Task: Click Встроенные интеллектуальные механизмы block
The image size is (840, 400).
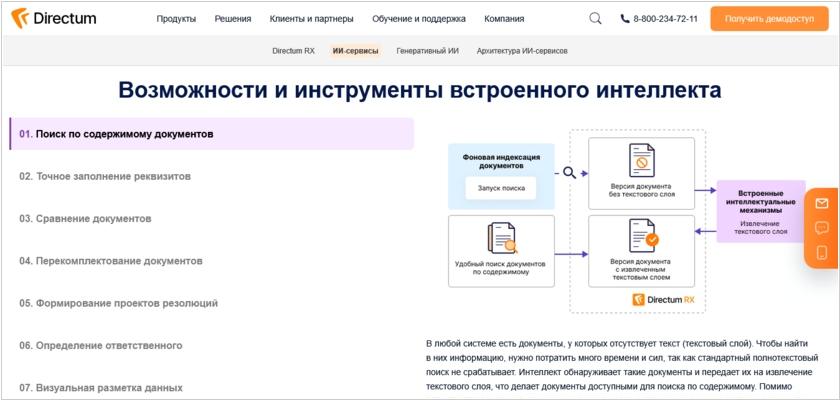Action: tap(761, 211)
